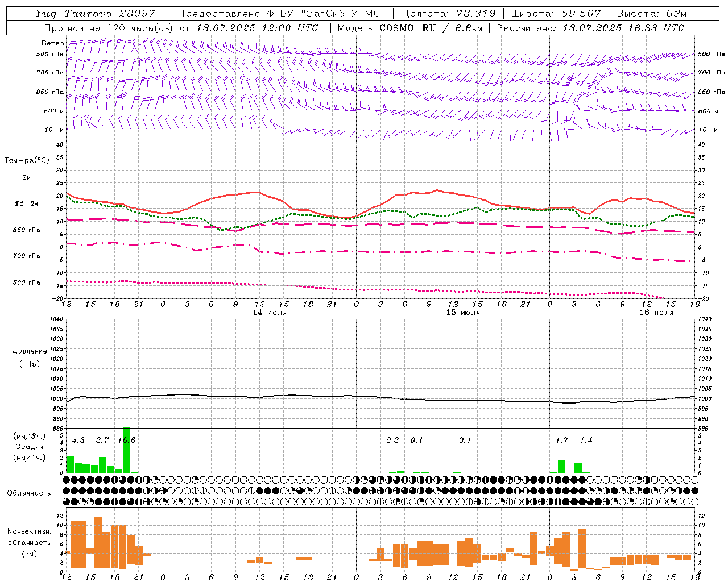This screenshot has height=582, width=728.
Task: Click the tallest green precipitation bar
Action: click(126, 450)
